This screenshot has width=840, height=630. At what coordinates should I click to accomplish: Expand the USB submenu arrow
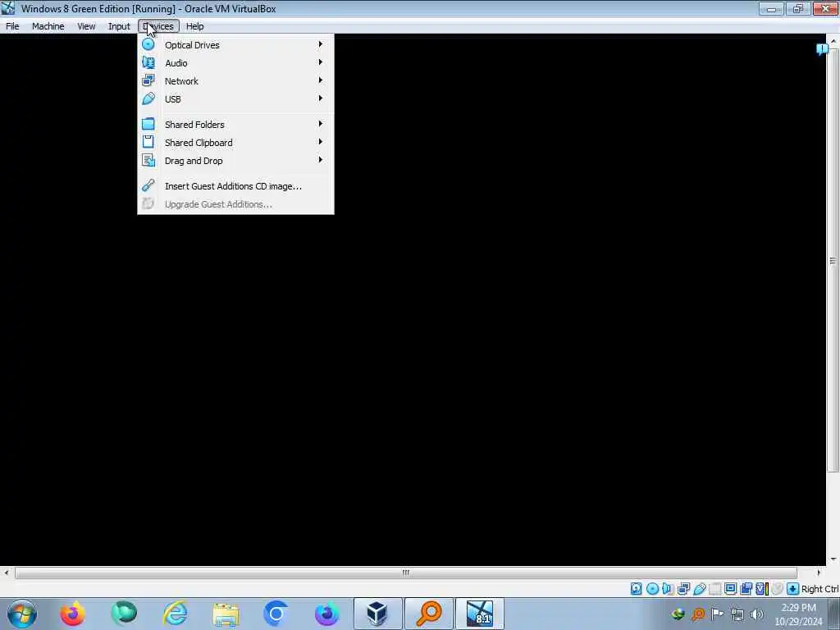[321, 98]
